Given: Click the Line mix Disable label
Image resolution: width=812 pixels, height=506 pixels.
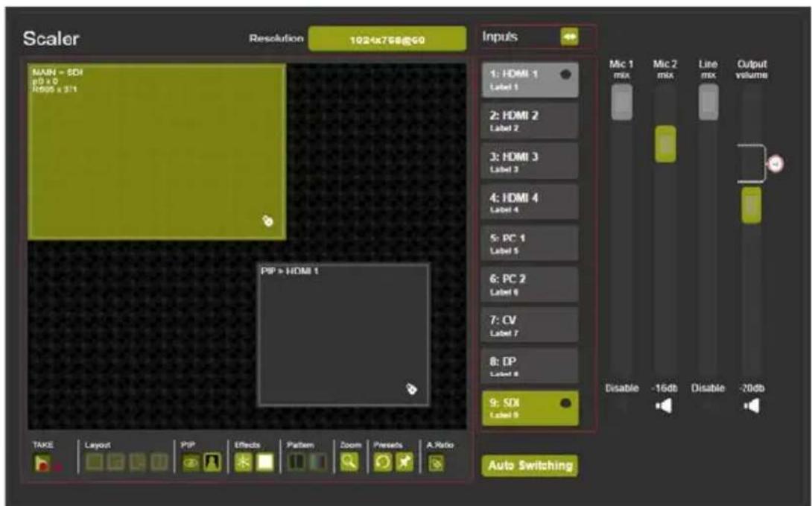Looking at the screenshot, I should click(x=708, y=388).
